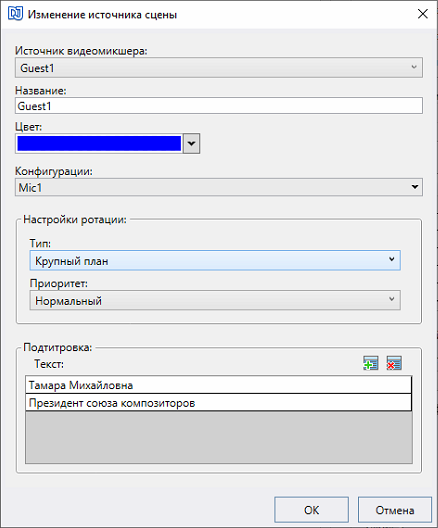Open the Источник видеомикшера dropdown showing Guest1
This screenshot has width=438, height=528.
click(219, 68)
